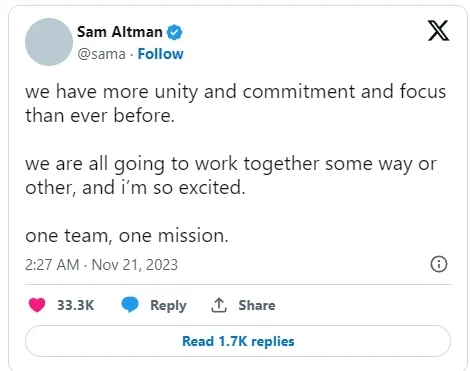Click the blue verified badge
470x371 pixels.
[174, 32]
